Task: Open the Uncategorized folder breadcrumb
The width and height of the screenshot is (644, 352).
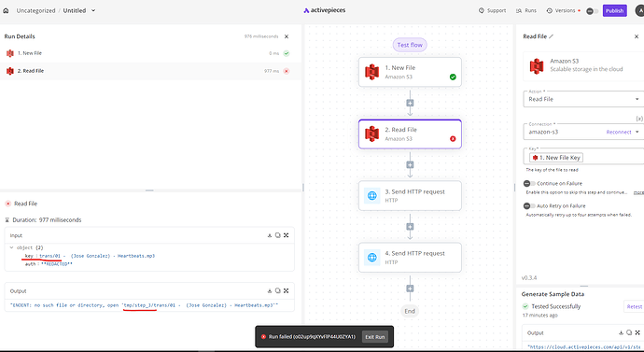Action: (35, 10)
